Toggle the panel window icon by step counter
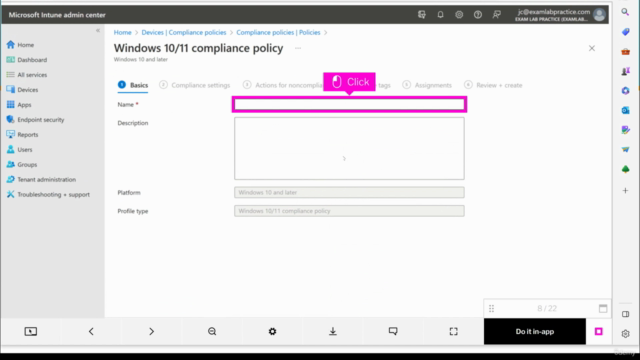640x360 pixels. [603, 309]
